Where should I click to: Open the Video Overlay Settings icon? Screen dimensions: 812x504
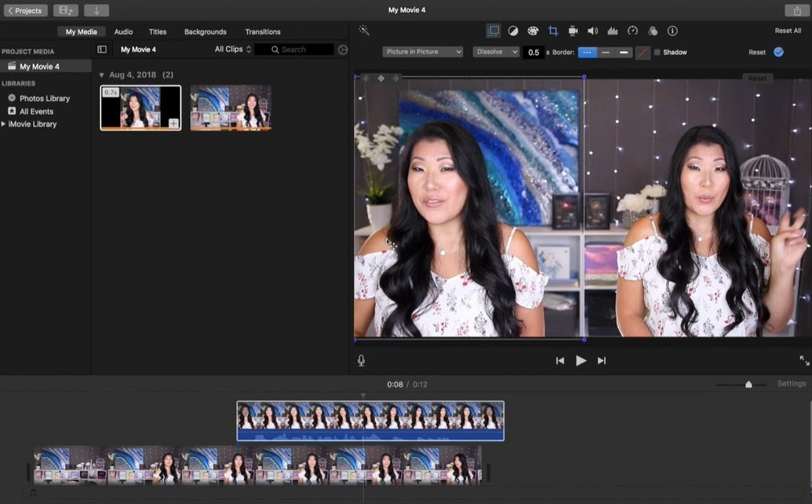pyautogui.click(x=493, y=31)
